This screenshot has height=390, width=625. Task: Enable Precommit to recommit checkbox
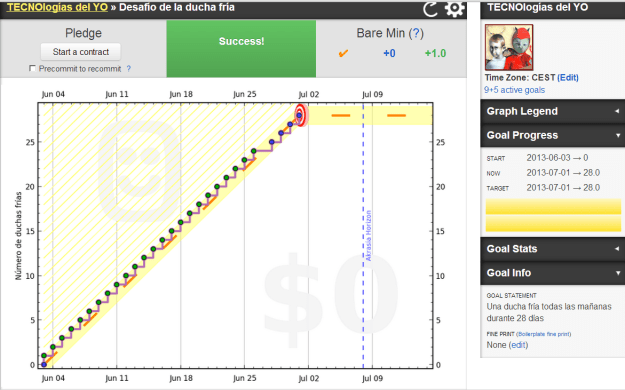click(32, 69)
